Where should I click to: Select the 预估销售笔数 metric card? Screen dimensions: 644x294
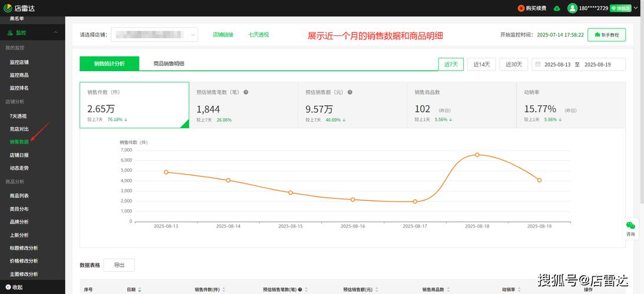pyautogui.click(x=244, y=105)
